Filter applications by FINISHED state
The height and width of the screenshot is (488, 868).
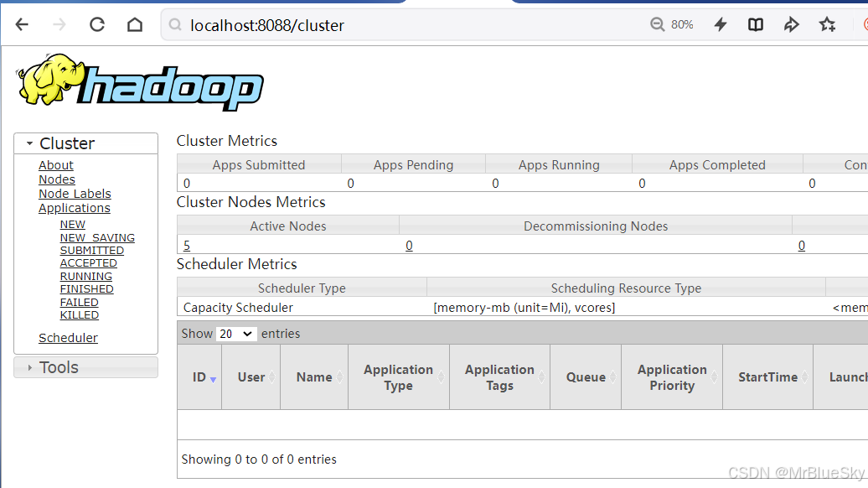pos(87,289)
